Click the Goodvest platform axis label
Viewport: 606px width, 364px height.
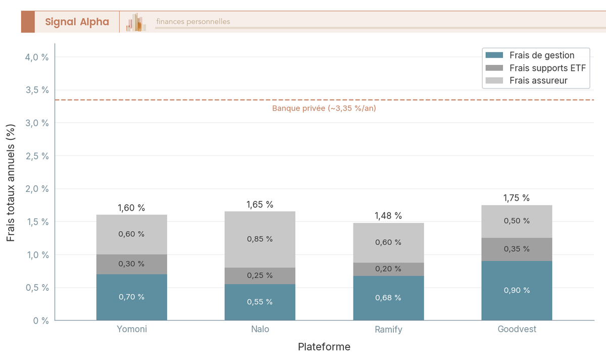pos(517,329)
